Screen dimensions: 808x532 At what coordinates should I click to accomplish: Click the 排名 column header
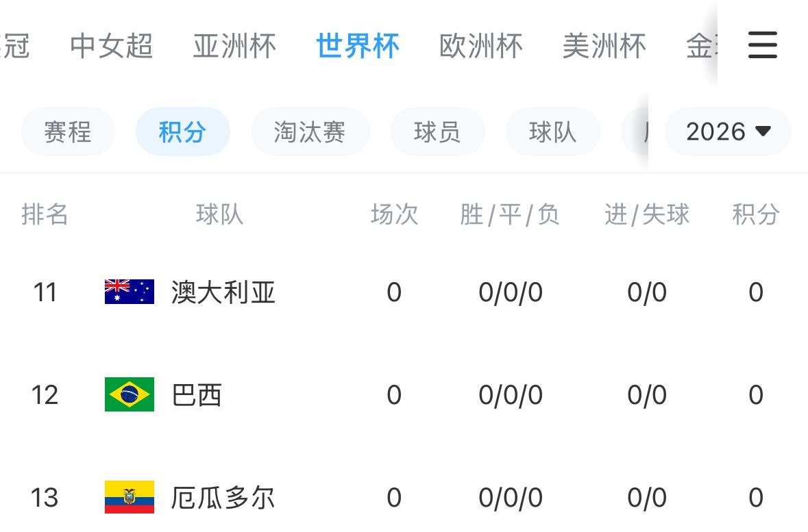point(45,215)
